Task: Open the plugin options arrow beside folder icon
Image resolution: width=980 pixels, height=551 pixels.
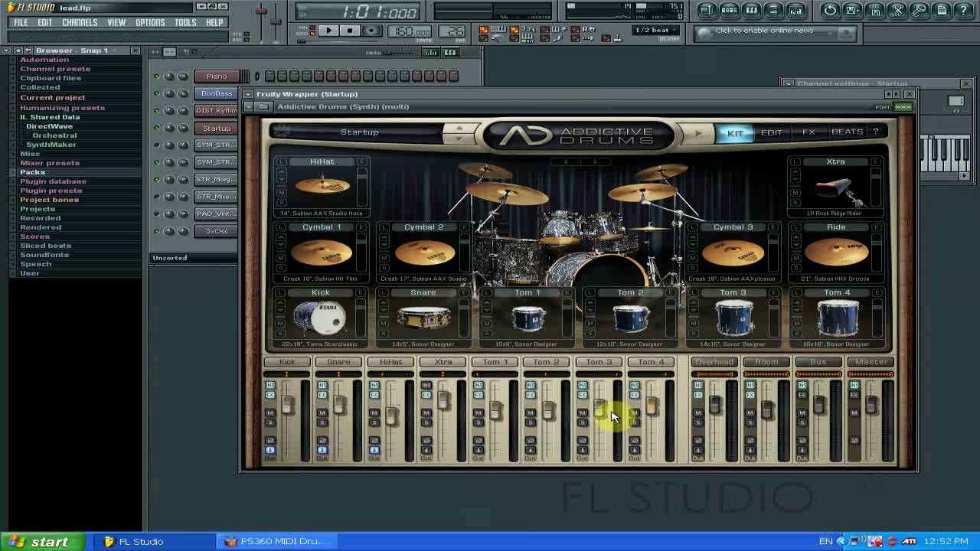Action: click(248, 106)
